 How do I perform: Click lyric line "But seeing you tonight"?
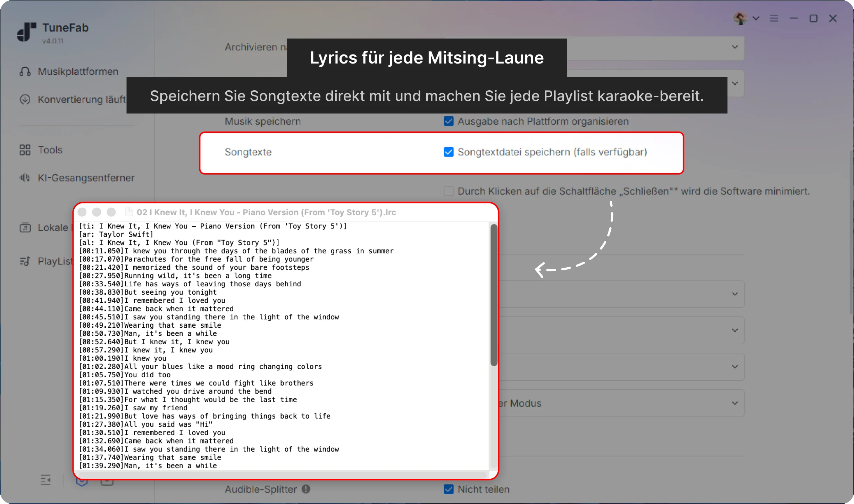pyautogui.click(x=148, y=292)
